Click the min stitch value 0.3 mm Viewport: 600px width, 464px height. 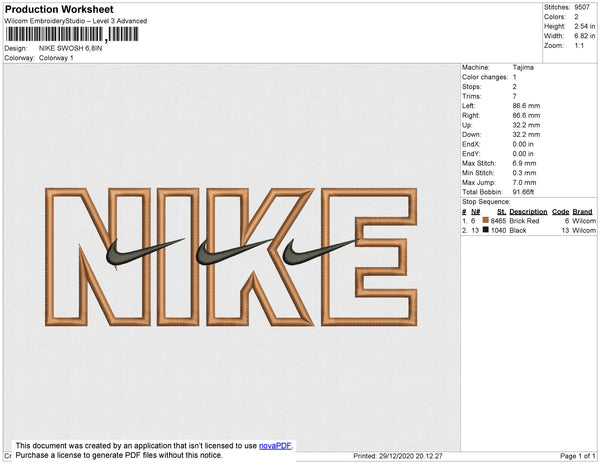pos(524,173)
